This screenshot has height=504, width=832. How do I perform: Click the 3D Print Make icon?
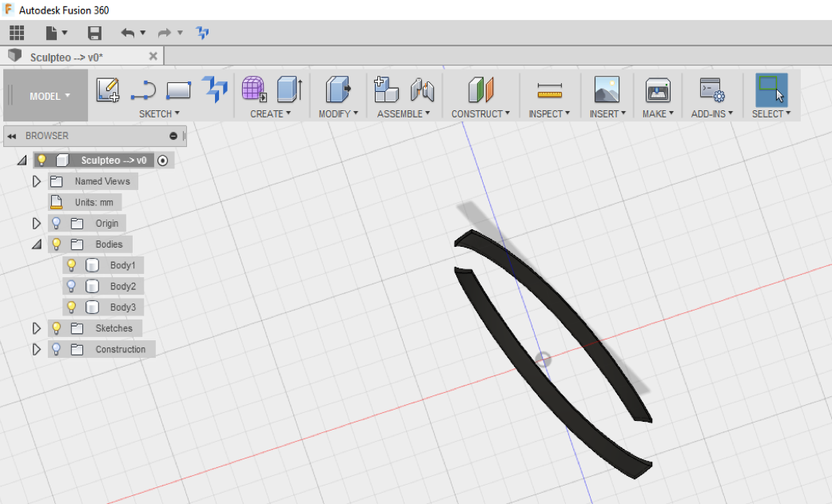tap(658, 89)
